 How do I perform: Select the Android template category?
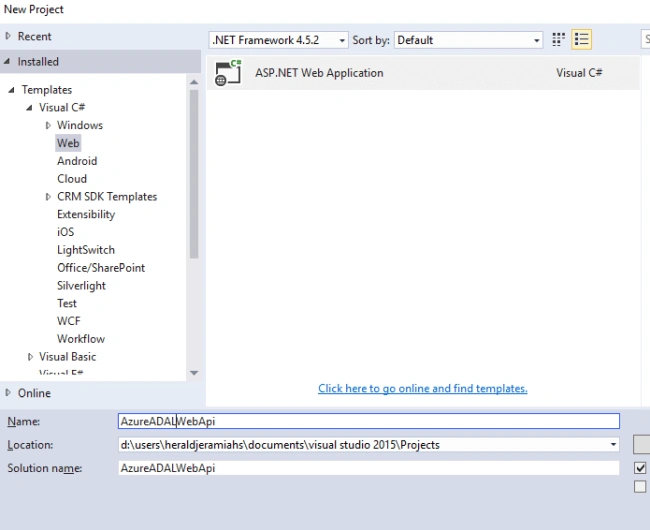click(x=77, y=161)
